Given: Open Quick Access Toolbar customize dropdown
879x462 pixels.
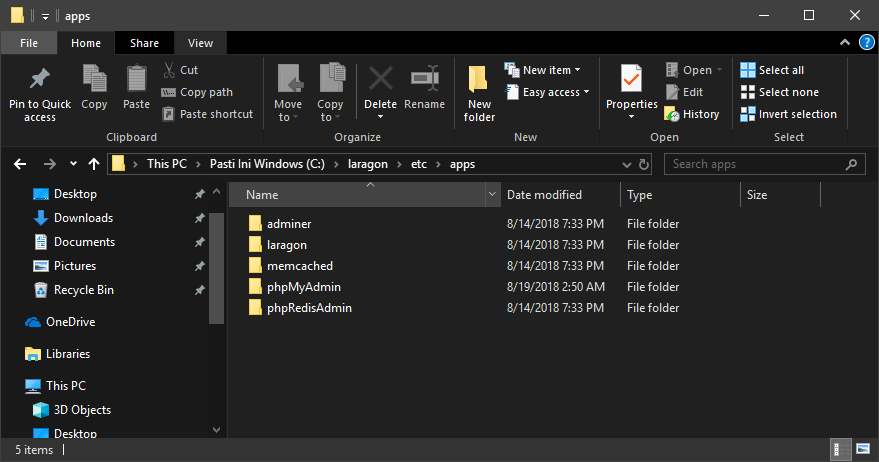Looking at the screenshot, I should (x=45, y=16).
